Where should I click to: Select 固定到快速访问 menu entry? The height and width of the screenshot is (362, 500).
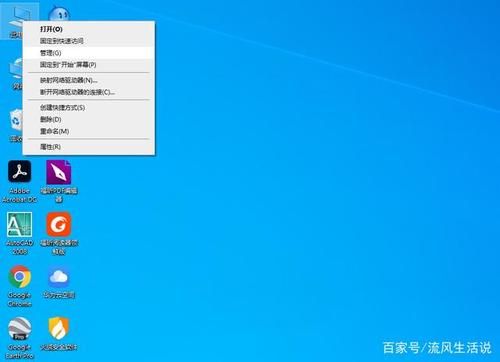point(88,41)
